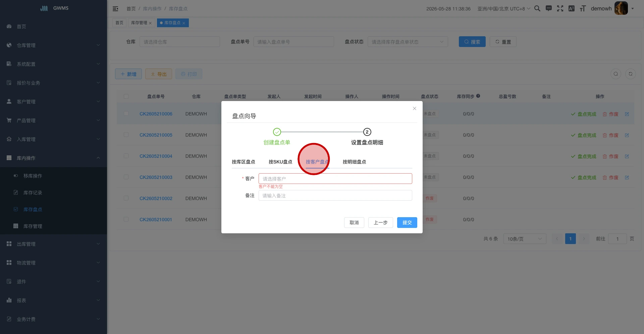Click the 导出 button

(x=159, y=74)
